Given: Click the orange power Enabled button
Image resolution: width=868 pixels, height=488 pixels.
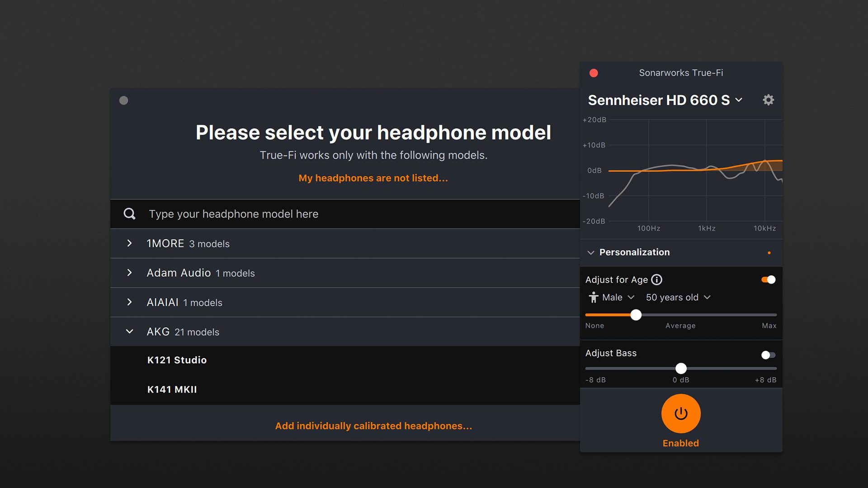Looking at the screenshot, I should 680,414.
